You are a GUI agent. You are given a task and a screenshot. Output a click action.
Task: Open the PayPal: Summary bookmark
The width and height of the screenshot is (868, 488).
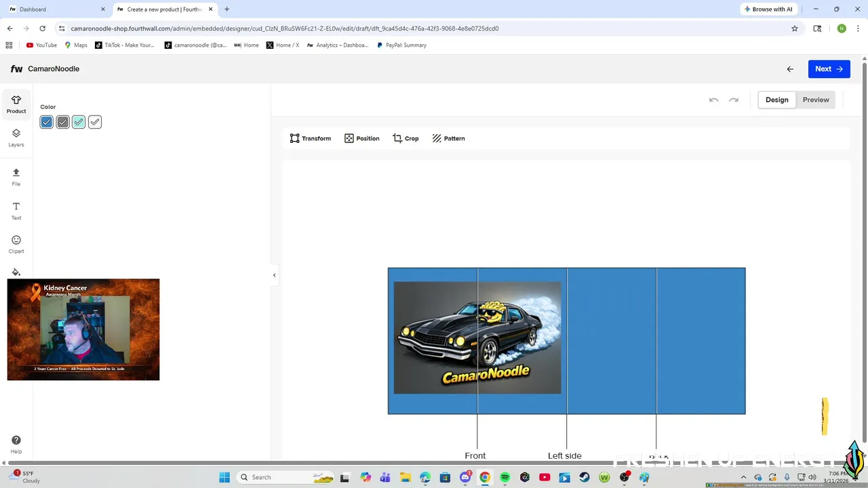(x=402, y=45)
